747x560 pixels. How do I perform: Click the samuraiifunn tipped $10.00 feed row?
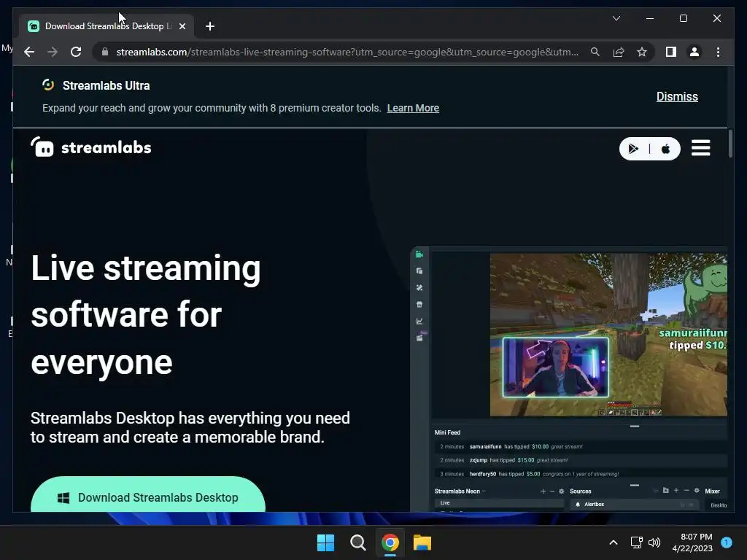click(580, 447)
